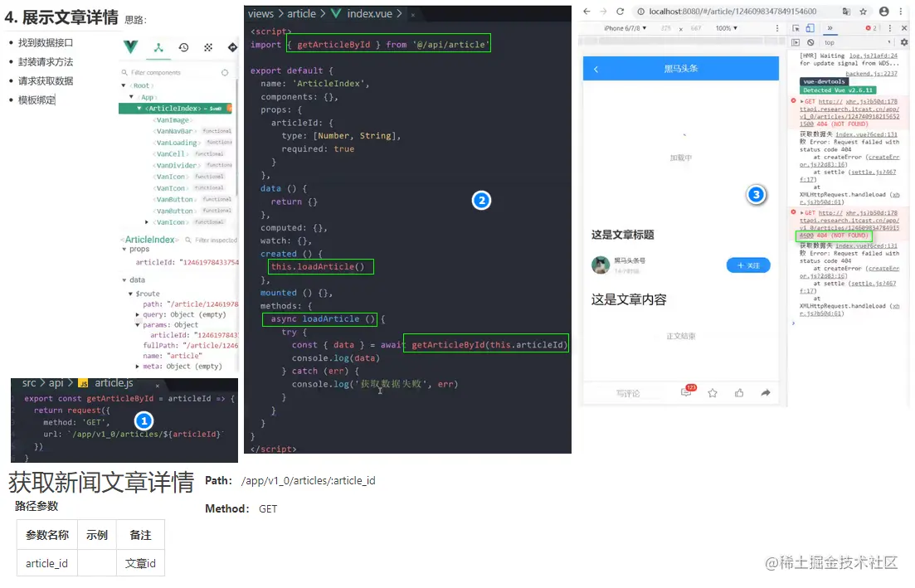The image size is (915, 588).
Task: Collapse the App node in component tree
Action: [131, 97]
